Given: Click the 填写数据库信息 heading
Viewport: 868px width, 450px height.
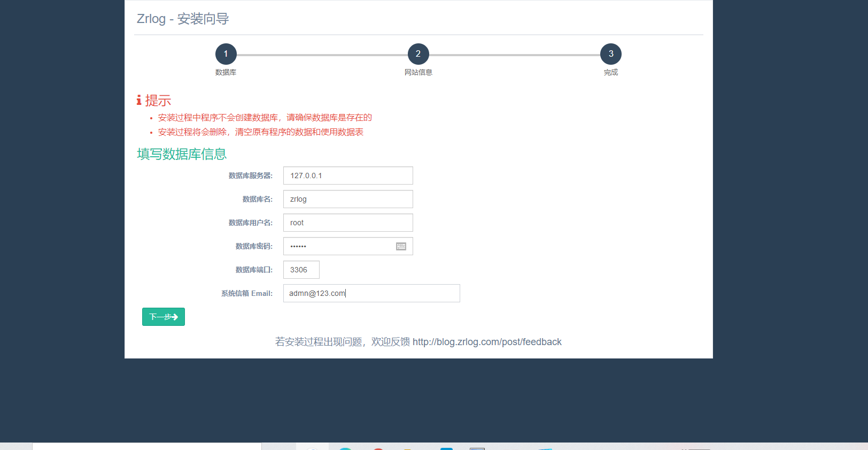Looking at the screenshot, I should pos(182,154).
